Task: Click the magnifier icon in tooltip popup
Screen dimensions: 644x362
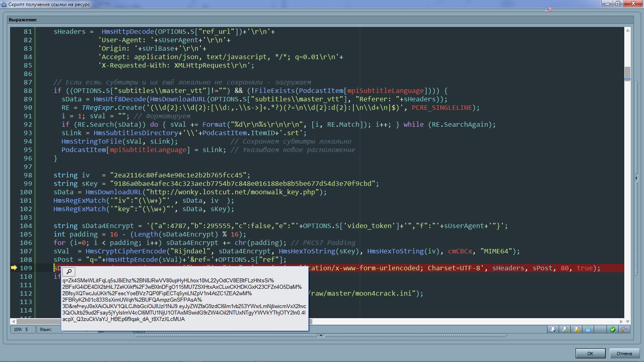Action: point(69,272)
